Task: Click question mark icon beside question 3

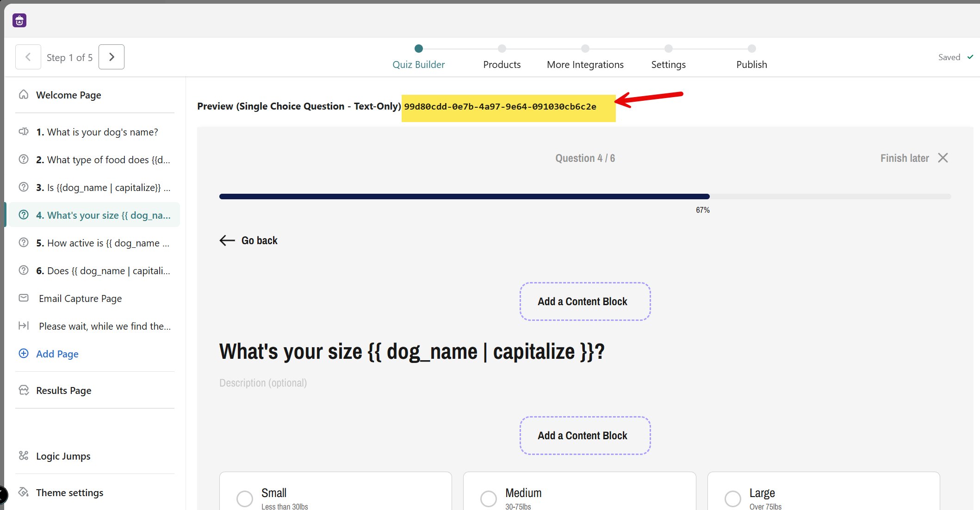Action: (x=24, y=187)
